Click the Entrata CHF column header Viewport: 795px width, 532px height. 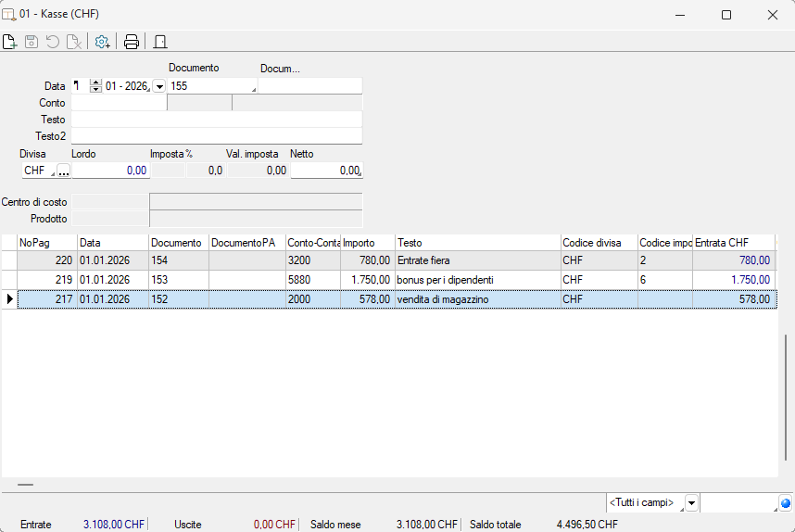tap(733, 243)
